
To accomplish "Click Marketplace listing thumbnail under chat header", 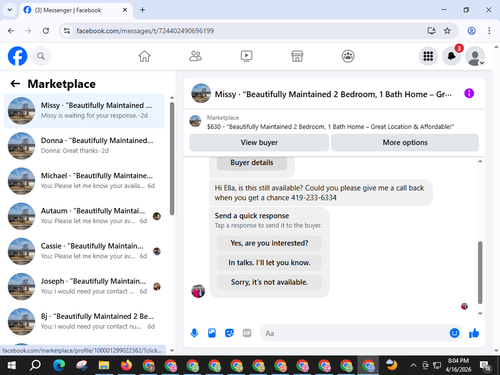I will [195, 121].
